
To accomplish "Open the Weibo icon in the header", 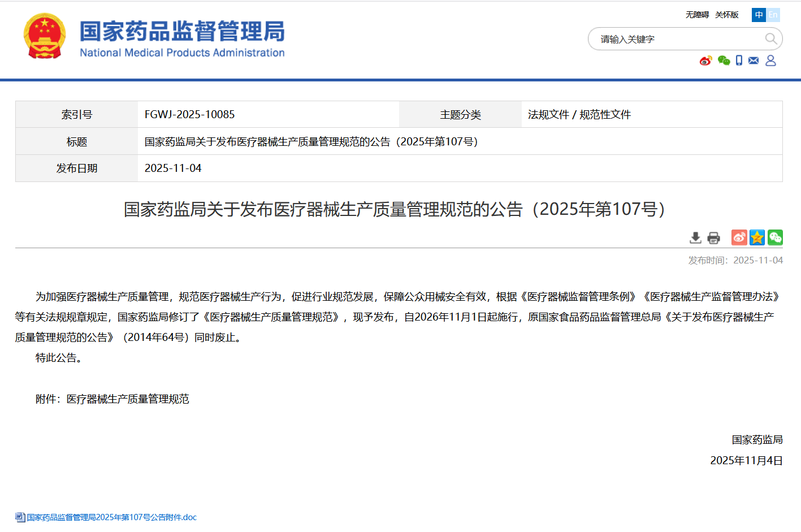I will pos(705,60).
